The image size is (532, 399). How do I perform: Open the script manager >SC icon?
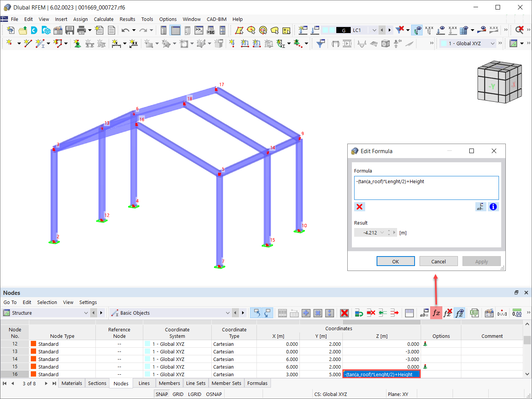[211, 30]
